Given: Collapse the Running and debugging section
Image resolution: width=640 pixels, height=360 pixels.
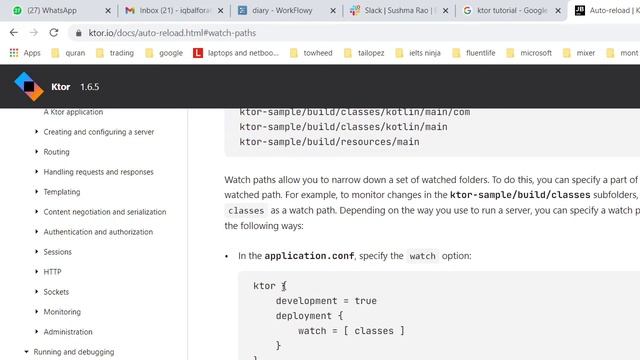Looking at the screenshot, I should click(27, 352).
